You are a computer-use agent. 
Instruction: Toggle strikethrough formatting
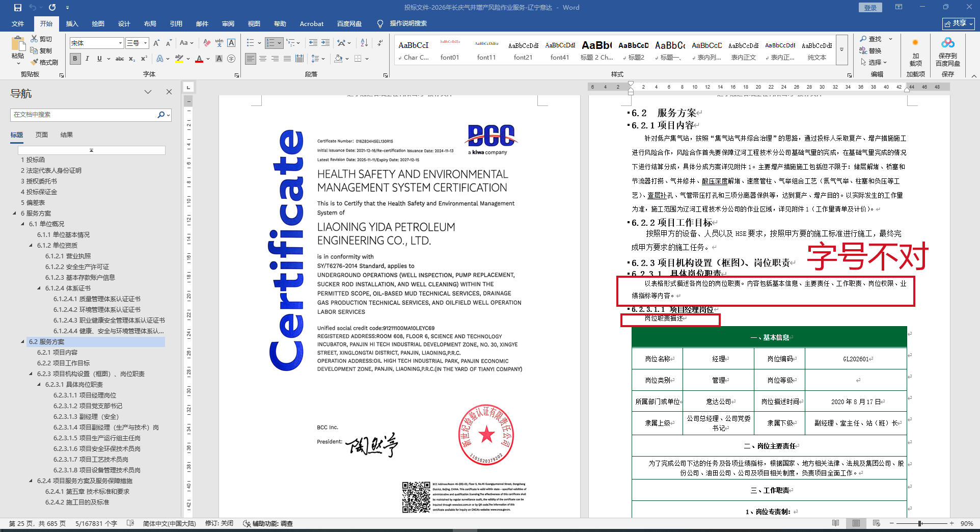click(x=120, y=59)
